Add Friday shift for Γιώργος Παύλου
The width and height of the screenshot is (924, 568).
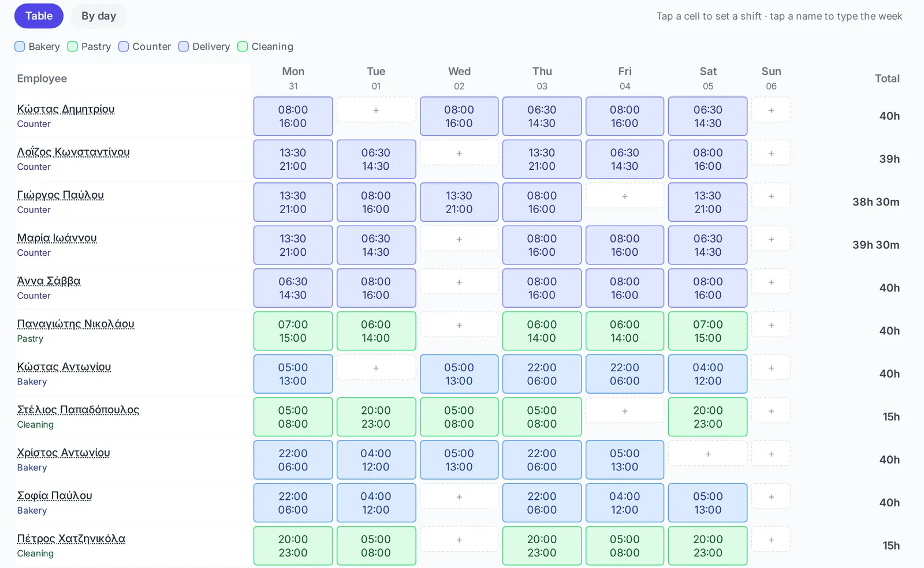625,196
